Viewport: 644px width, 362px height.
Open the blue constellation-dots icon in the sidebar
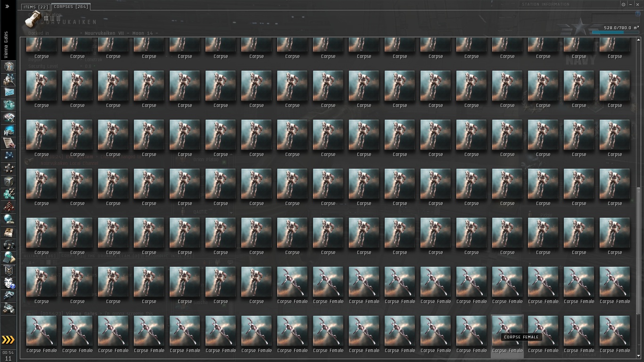9,156
